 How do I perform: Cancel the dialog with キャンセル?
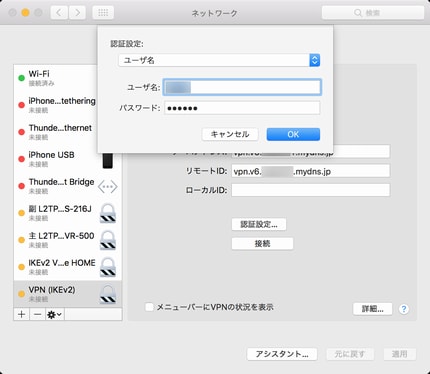(x=230, y=134)
